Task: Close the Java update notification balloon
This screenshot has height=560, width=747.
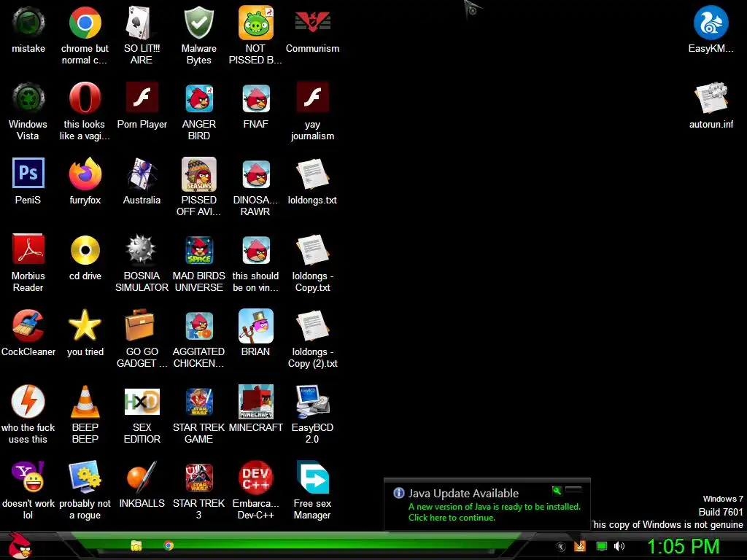Action: [573, 489]
